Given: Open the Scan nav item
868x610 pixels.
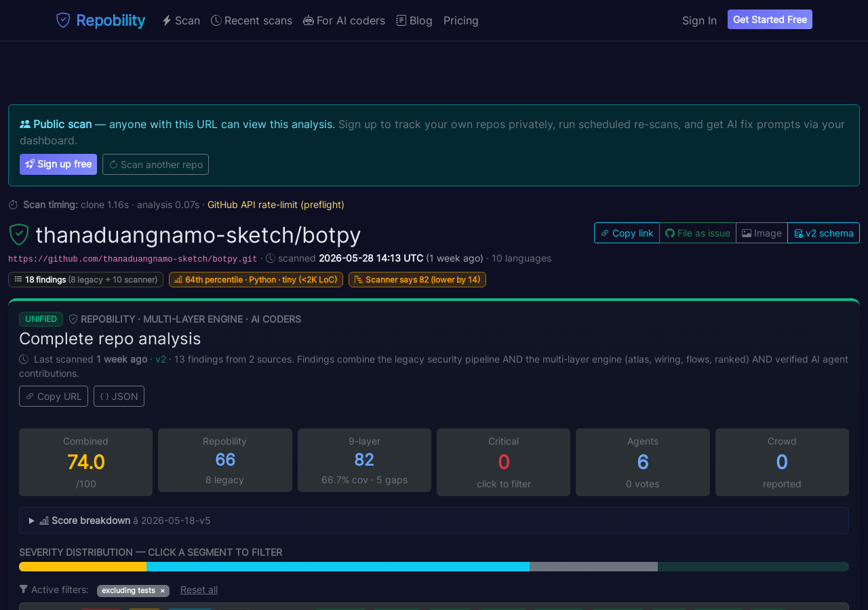Looking at the screenshot, I should click(181, 20).
